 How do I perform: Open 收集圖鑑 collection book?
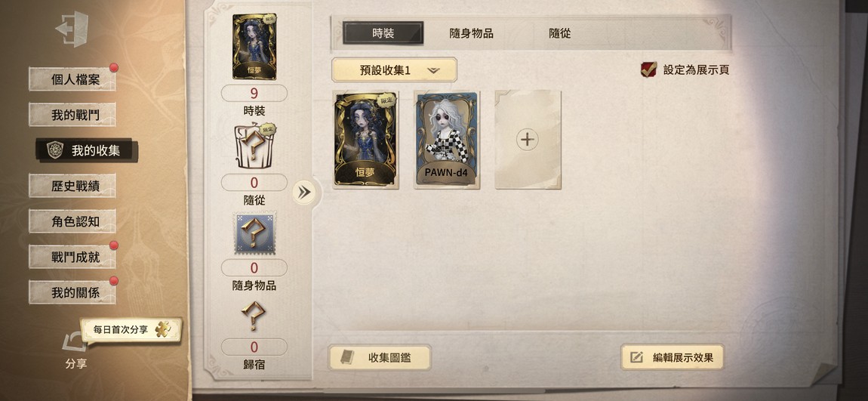click(380, 358)
